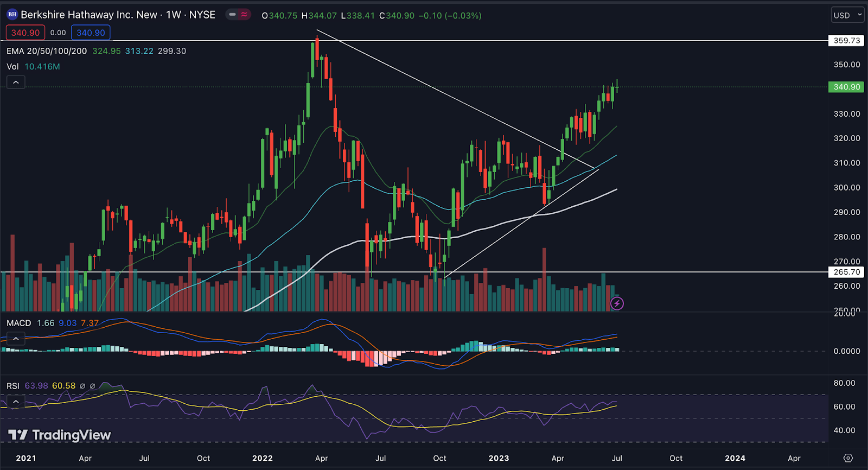The image size is (868, 470).
Task: Click the 350.00 price scale label
Action: click(847, 65)
